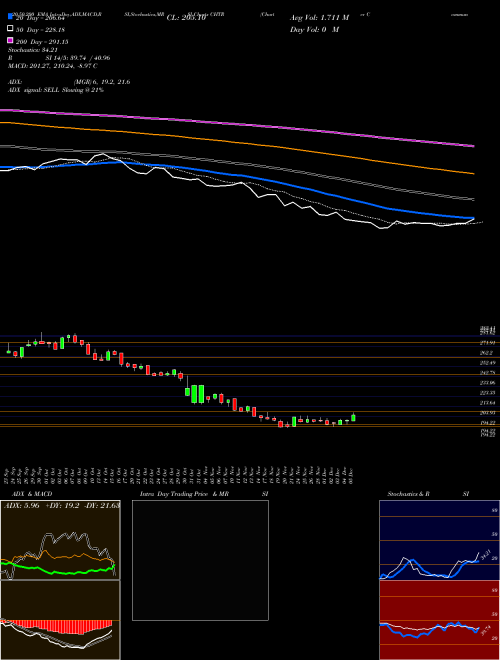Click the MACD values line in header
This screenshot has width=500, height=660.
53,66
